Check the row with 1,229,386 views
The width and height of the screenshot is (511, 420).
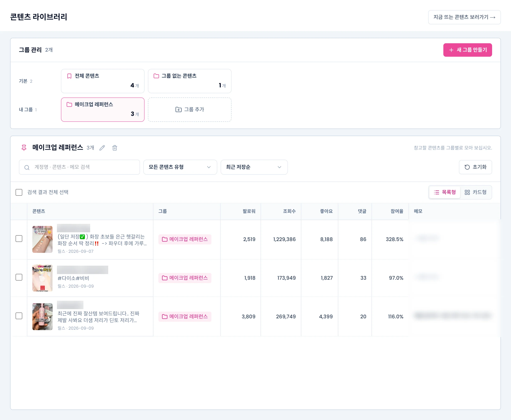(x=19, y=239)
